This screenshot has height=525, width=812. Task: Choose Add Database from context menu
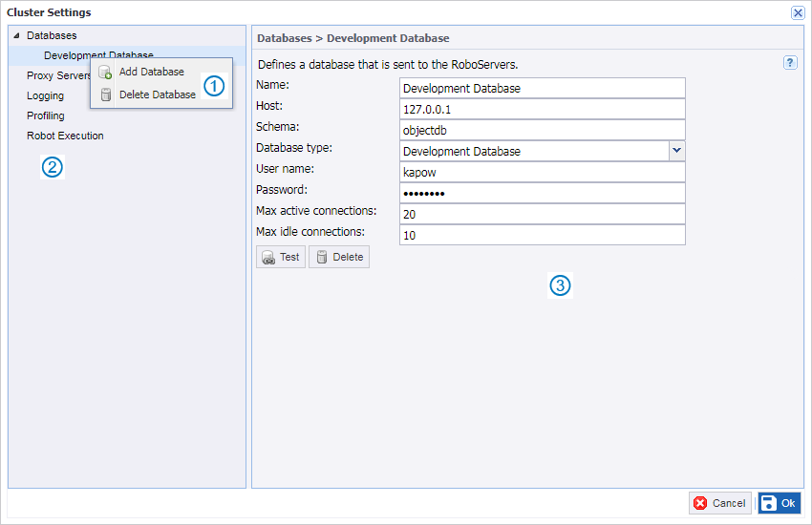point(151,73)
